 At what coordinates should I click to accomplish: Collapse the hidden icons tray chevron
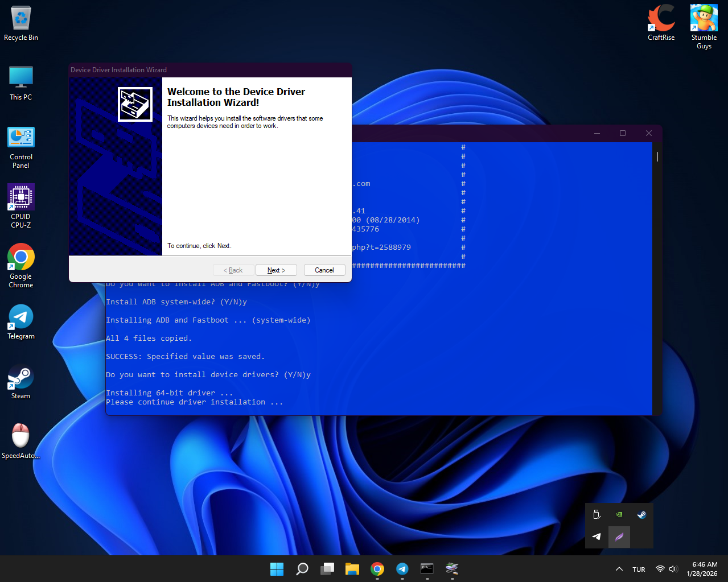619,569
